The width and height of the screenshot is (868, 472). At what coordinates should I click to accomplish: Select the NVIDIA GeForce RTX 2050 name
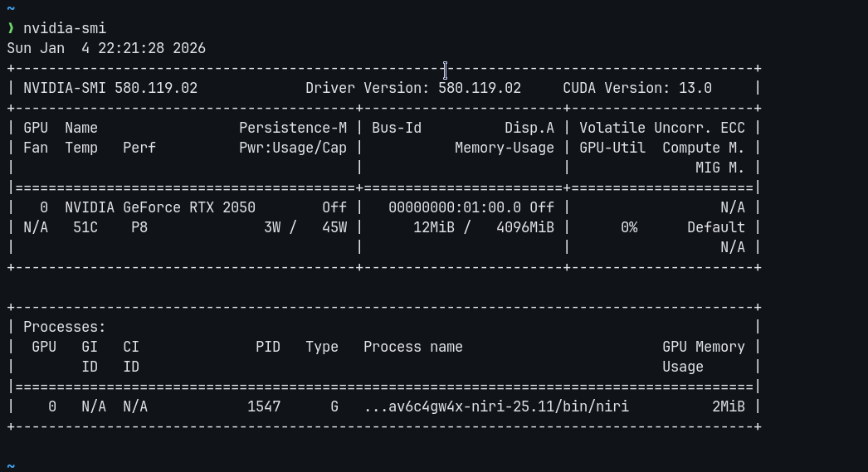(x=160, y=207)
